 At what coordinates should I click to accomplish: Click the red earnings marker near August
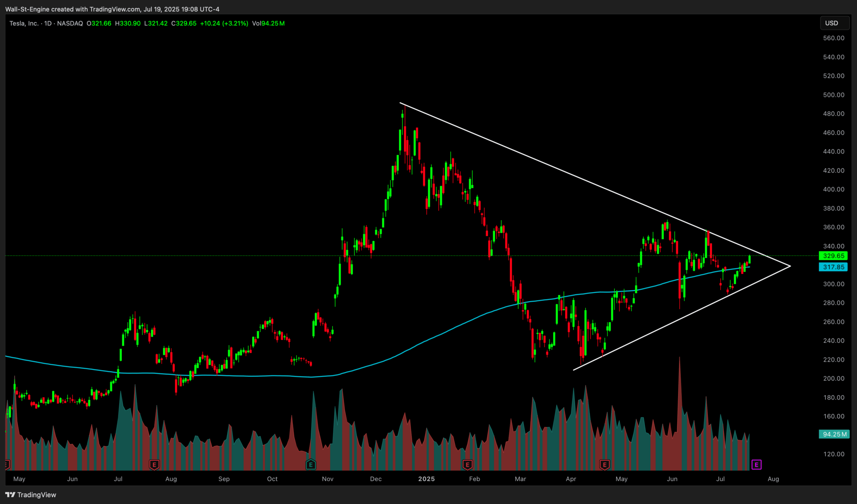point(154,465)
